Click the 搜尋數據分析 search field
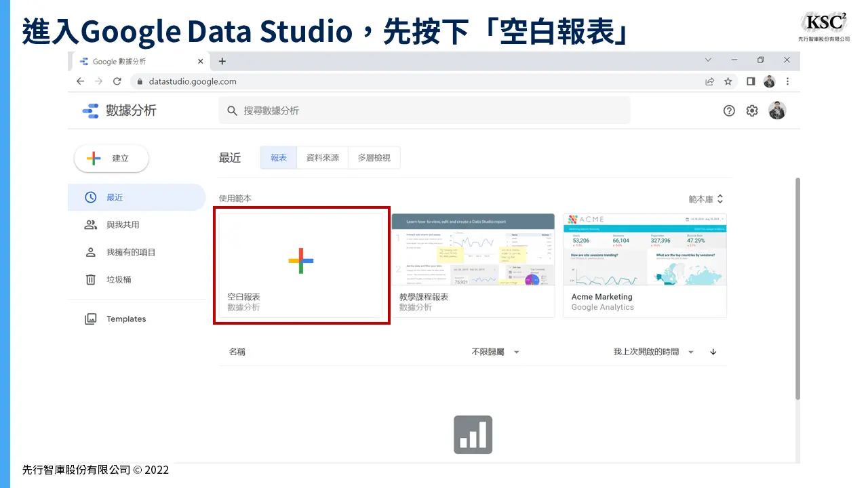 click(425, 110)
